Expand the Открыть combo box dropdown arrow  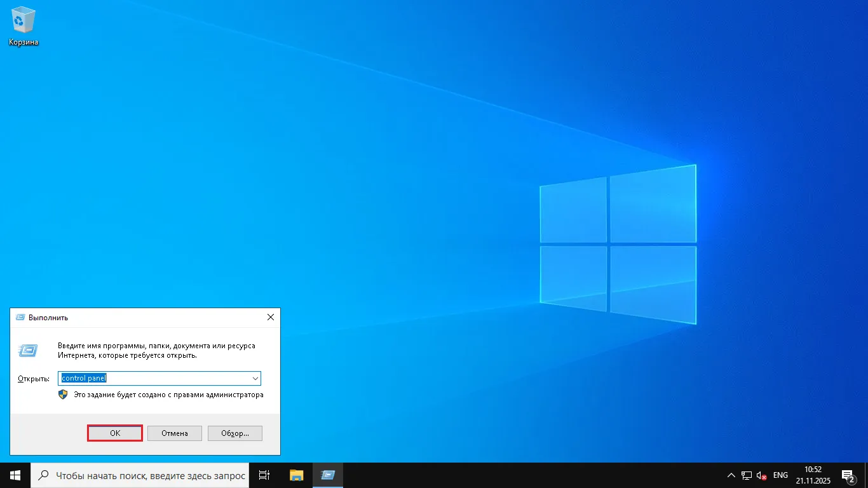point(255,378)
